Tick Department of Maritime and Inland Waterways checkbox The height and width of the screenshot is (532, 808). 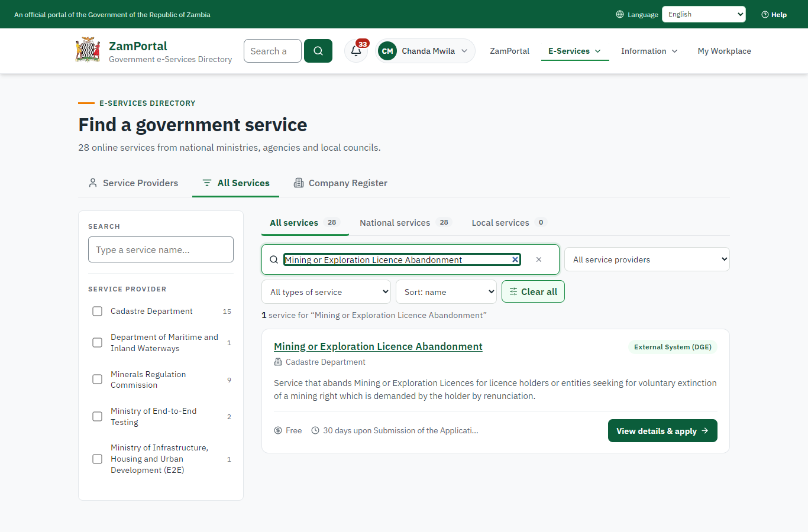pos(98,343)
